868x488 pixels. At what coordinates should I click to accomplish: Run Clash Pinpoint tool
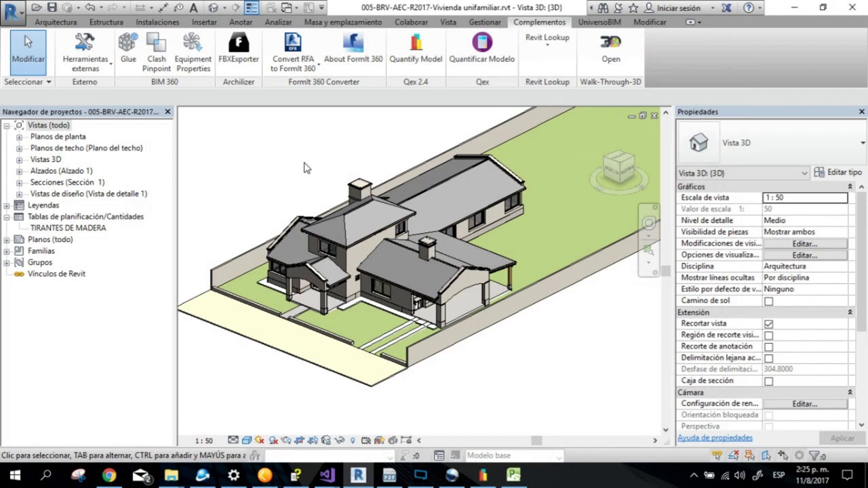pos(156,52)
